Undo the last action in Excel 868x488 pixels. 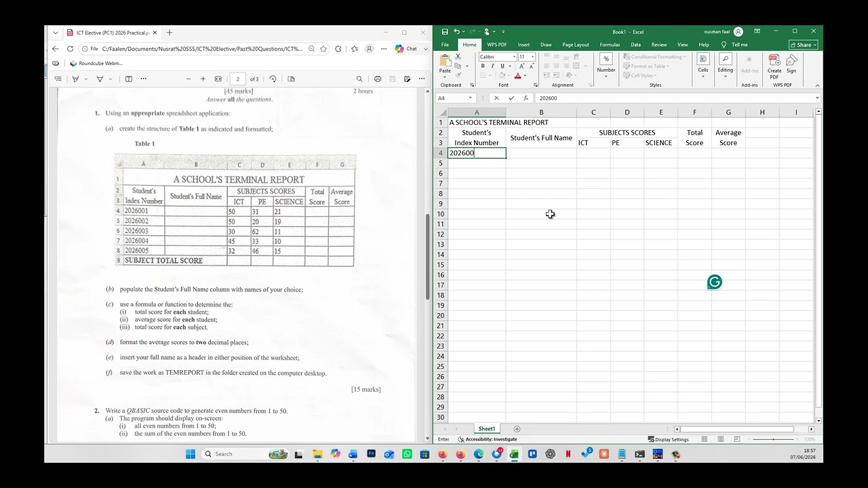456,32
